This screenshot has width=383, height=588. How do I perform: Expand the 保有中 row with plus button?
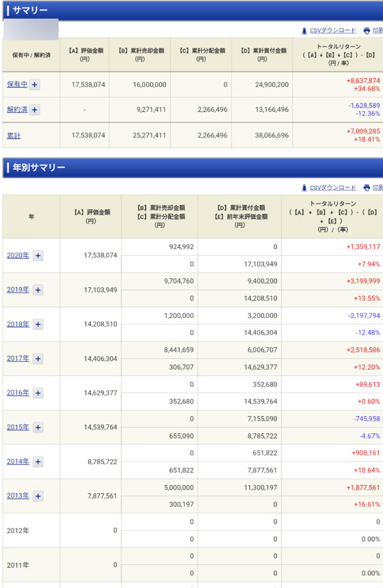tap(34, 85)
